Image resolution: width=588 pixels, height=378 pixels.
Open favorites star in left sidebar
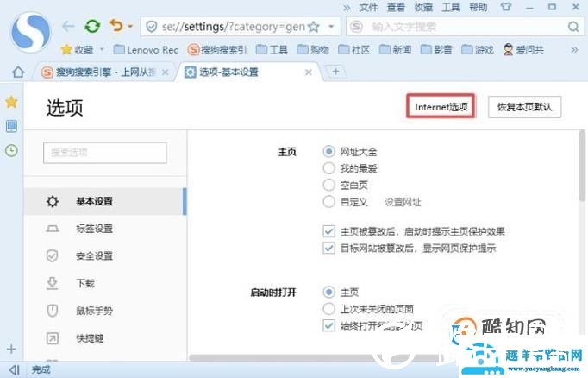[x=11, y=102]
